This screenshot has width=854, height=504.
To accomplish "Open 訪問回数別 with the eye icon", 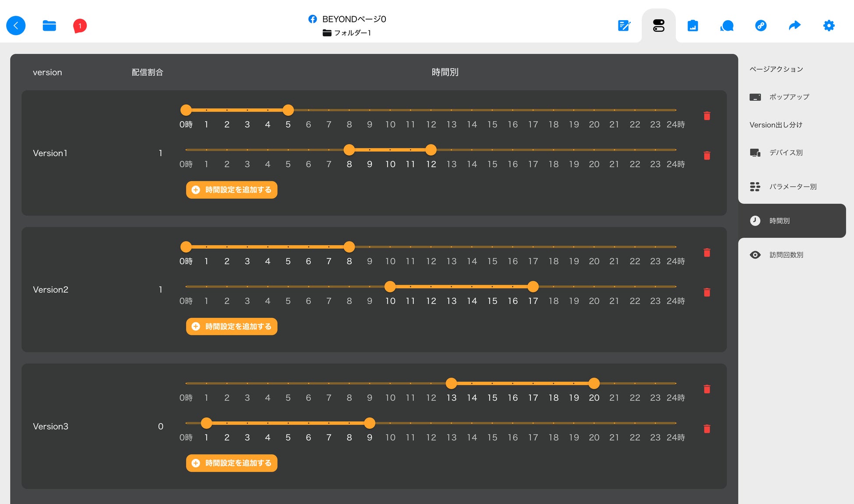I will point(786,255).
